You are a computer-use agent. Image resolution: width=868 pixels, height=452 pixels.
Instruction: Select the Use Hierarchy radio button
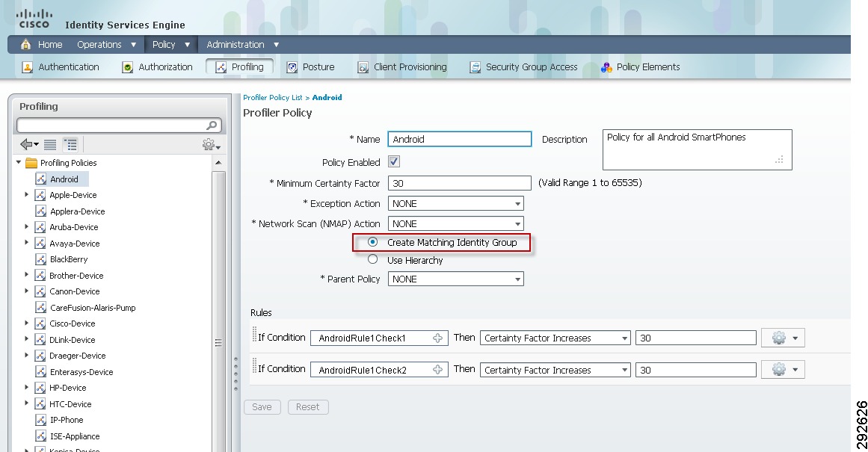coord(373,259)
